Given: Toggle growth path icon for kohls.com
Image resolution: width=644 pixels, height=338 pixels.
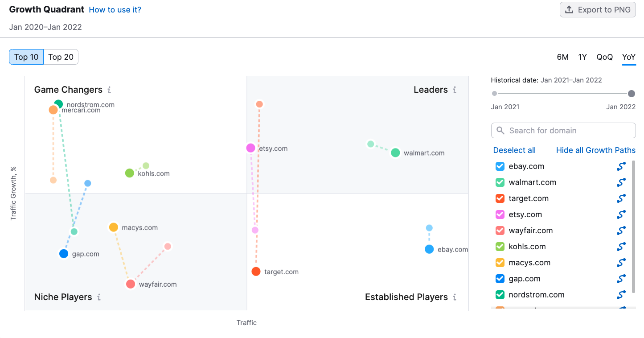Looking at the screenshot, I should [x=621, y=247].
